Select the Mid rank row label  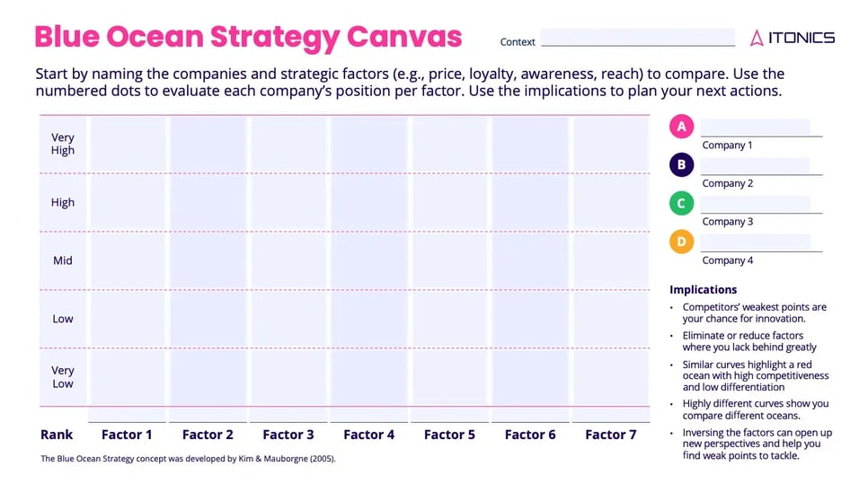pos(63,260)
